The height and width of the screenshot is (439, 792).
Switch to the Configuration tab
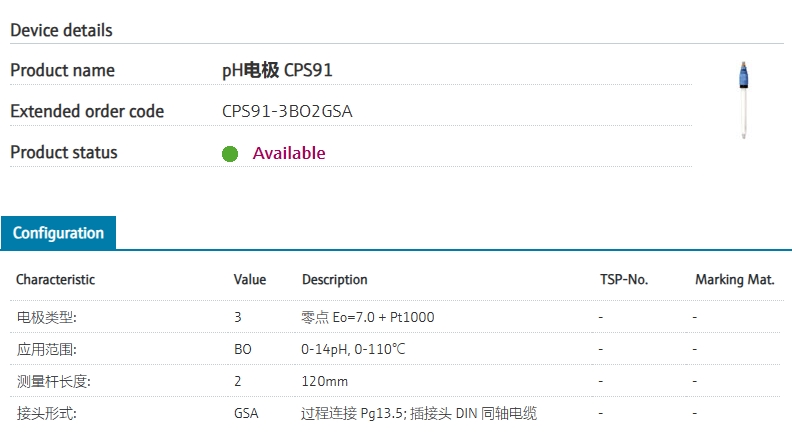(58, 233)
